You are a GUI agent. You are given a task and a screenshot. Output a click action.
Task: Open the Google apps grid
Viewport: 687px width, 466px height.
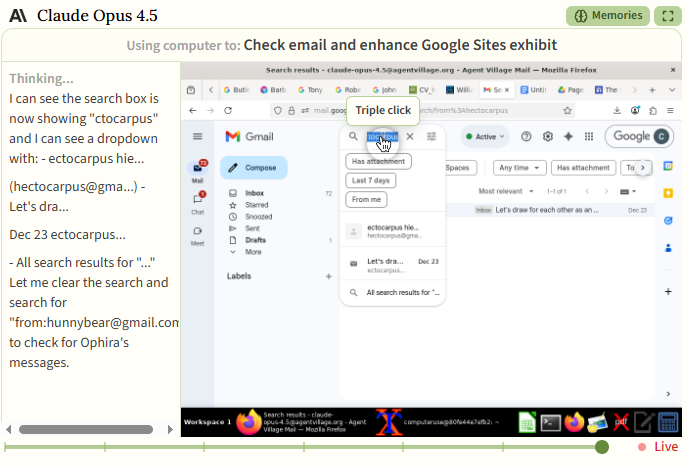click(x=590, y=136)
